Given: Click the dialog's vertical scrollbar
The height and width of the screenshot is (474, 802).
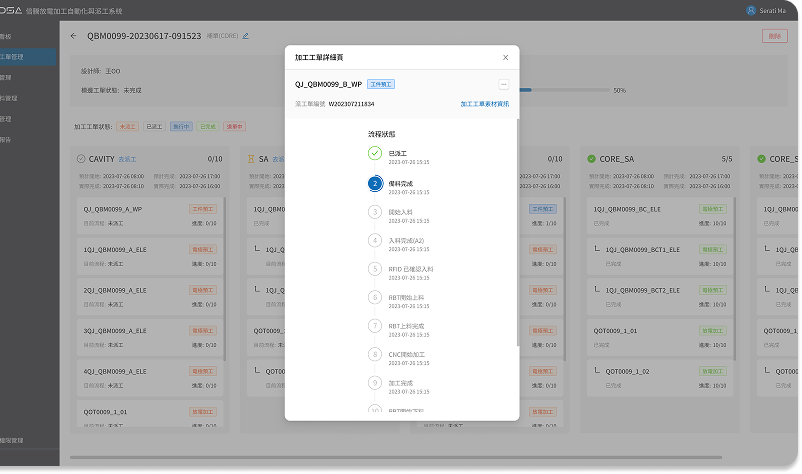Looking at the screenshot, I should [517, 230].
